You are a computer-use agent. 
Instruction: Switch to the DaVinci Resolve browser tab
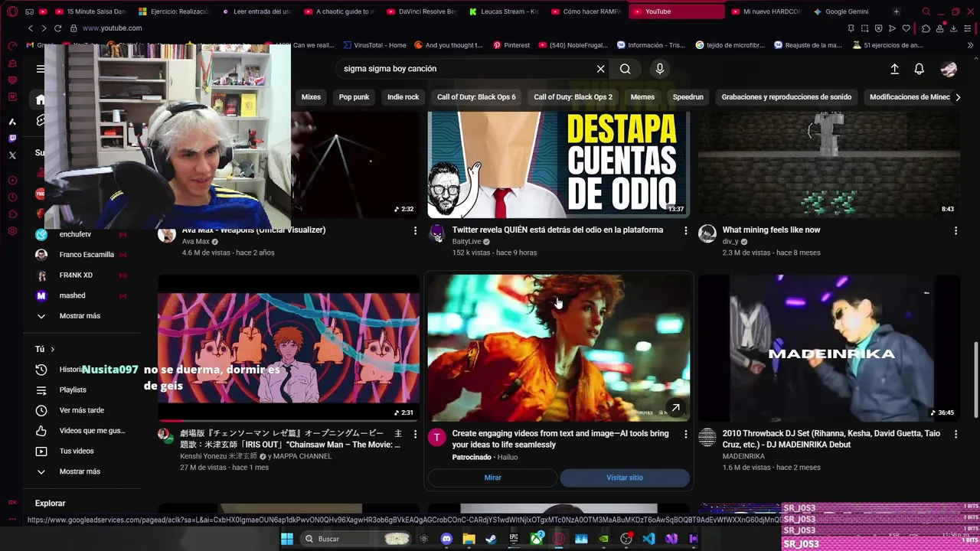pyautogui.click(x=422, y=11)
